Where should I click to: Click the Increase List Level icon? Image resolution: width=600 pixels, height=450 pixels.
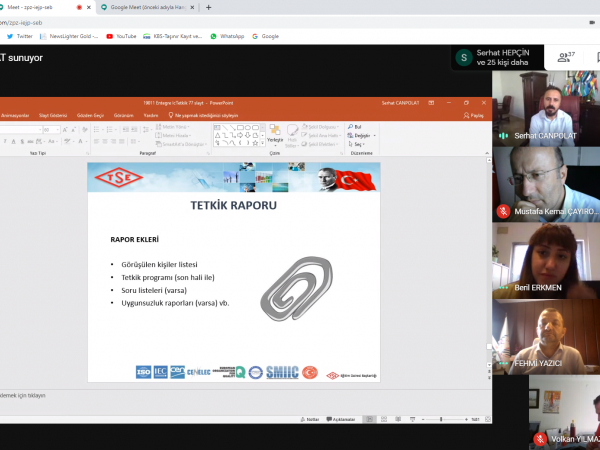(x=134, y=130)
